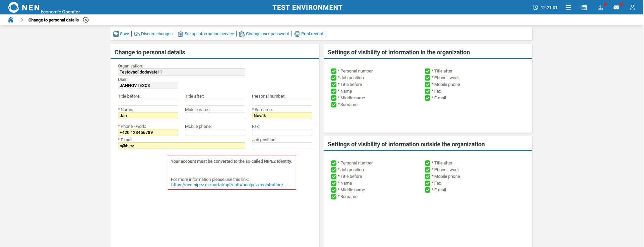Click the NEN logo in the header
Viewport: 644px width, 247px height.
coord(24,7)
